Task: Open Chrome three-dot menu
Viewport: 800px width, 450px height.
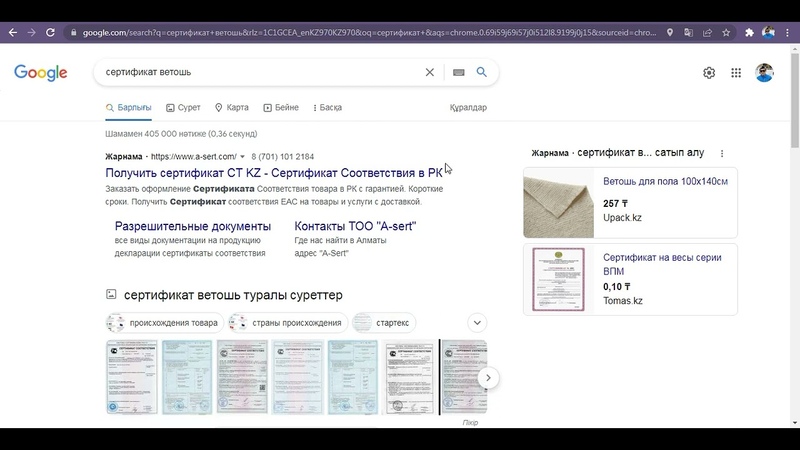Action: click(787, 33)
